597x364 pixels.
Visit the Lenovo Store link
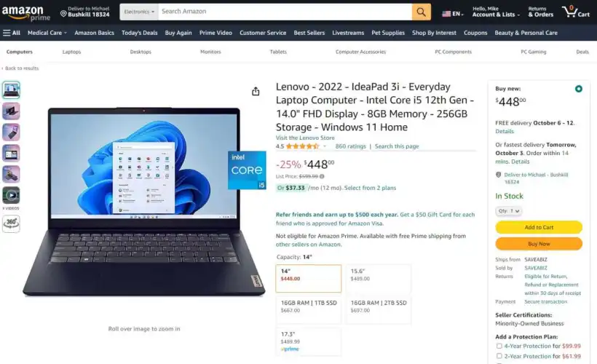coord(305,138)
